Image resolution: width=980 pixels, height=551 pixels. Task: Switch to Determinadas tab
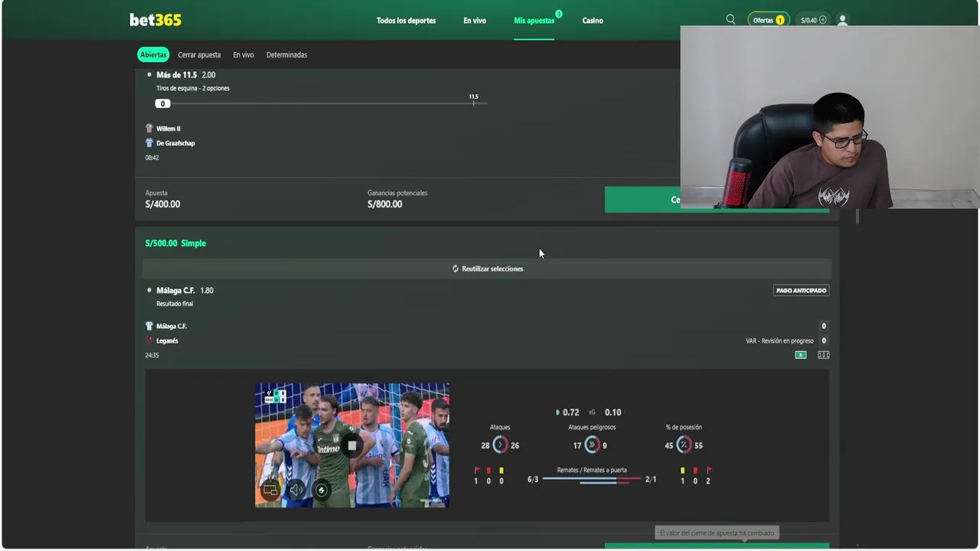click(x=286, y=55)
